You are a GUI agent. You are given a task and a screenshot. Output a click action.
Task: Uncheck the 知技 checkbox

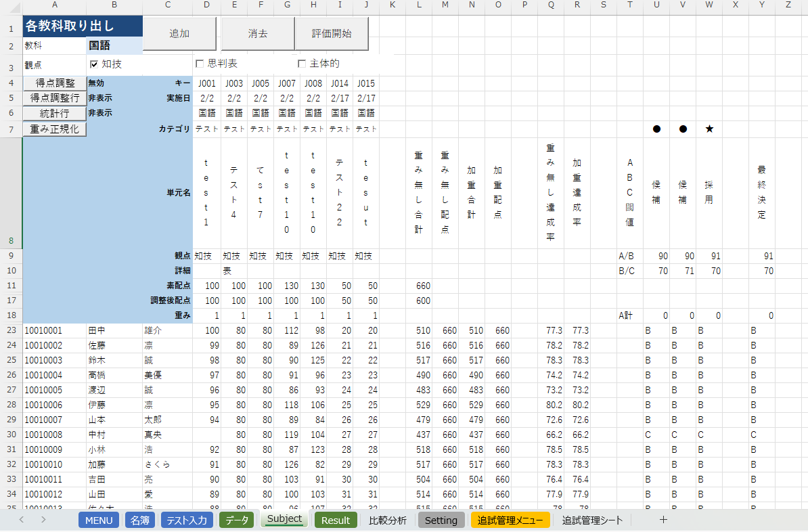(94, 64)
